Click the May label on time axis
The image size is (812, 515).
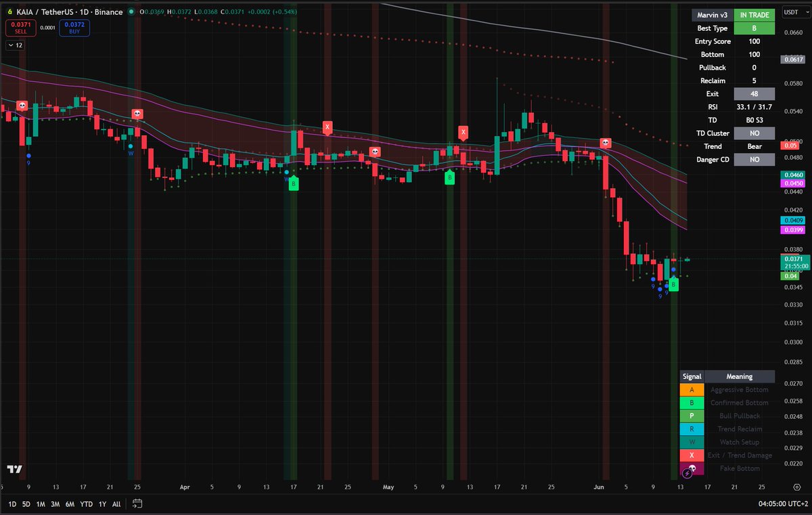[x=388, y=487]
